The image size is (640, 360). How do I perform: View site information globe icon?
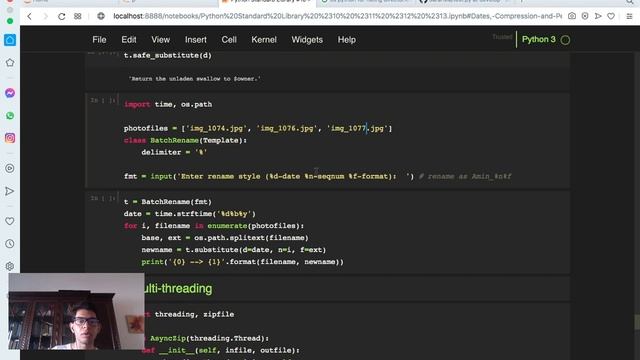point(101,16)
